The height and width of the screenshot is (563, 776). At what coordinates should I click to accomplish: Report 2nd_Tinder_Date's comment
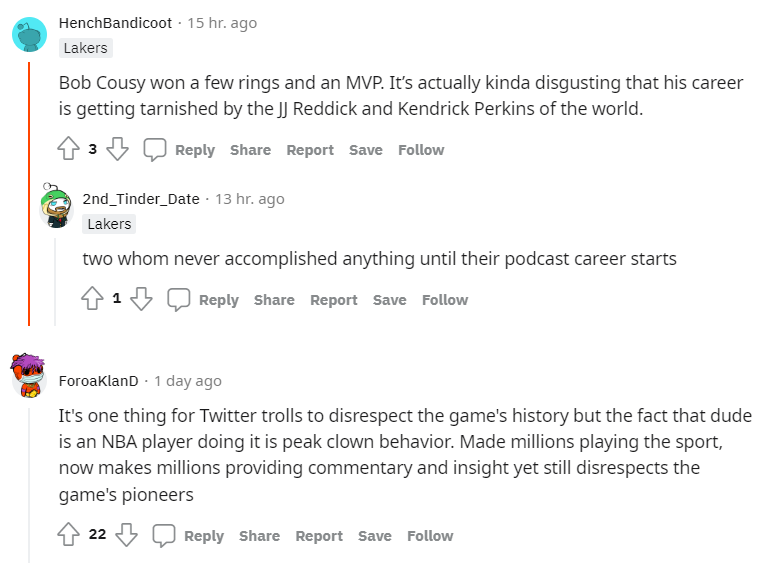click(333, 300)
